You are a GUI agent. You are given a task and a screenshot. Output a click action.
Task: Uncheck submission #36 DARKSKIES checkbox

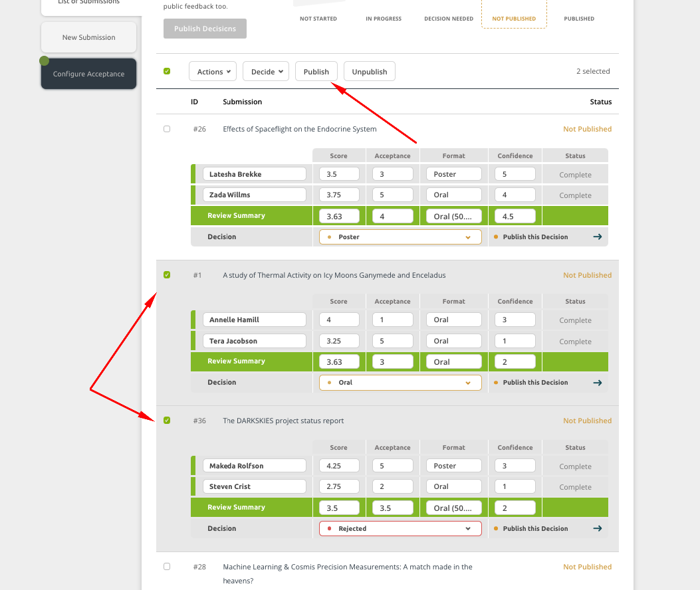point(167,421)
